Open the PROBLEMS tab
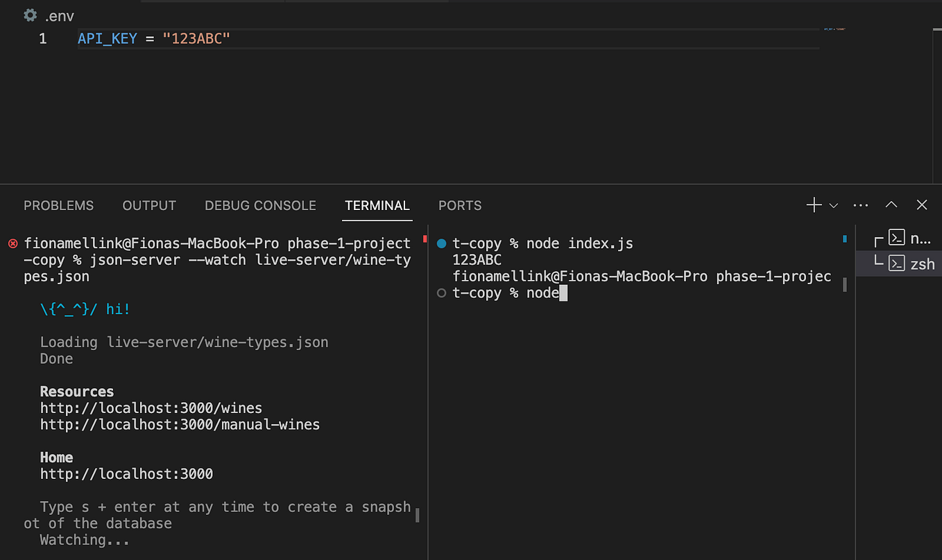Image resolution: width=942 pixels, height=560 pixels. tap(58, 205)
